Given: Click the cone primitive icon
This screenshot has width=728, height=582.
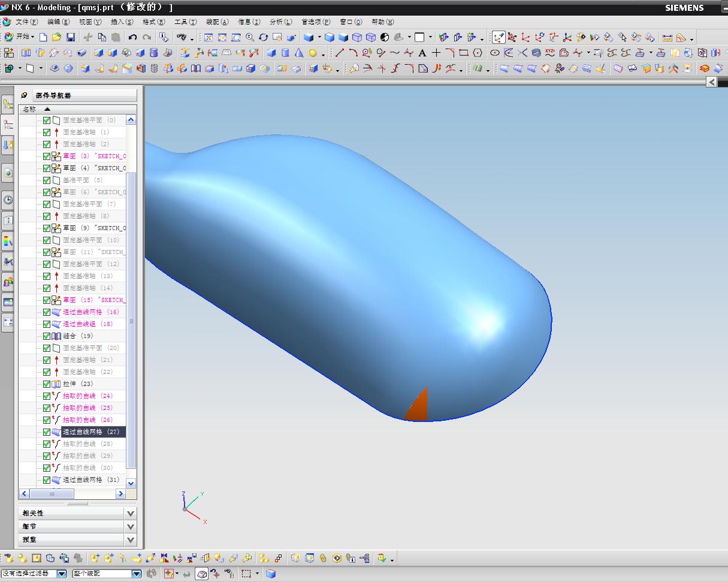Looking at the screenshot, I should coord(298,53).
